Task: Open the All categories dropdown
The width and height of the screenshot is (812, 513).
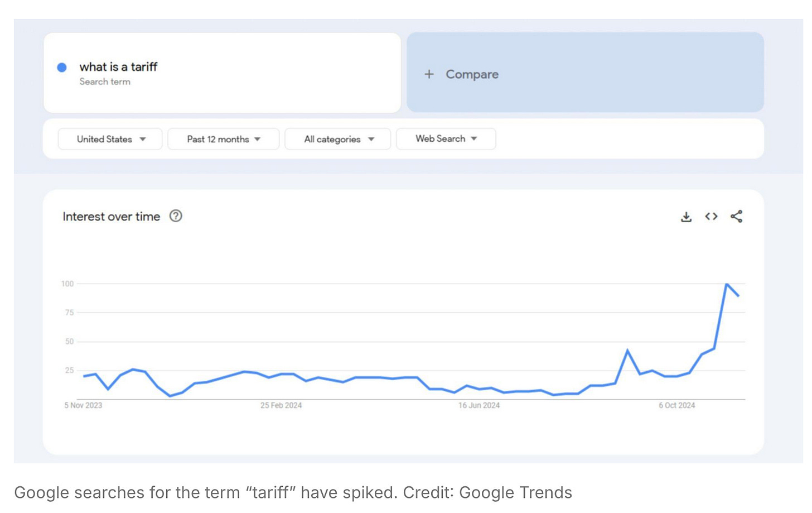Action: pos(338,139)
